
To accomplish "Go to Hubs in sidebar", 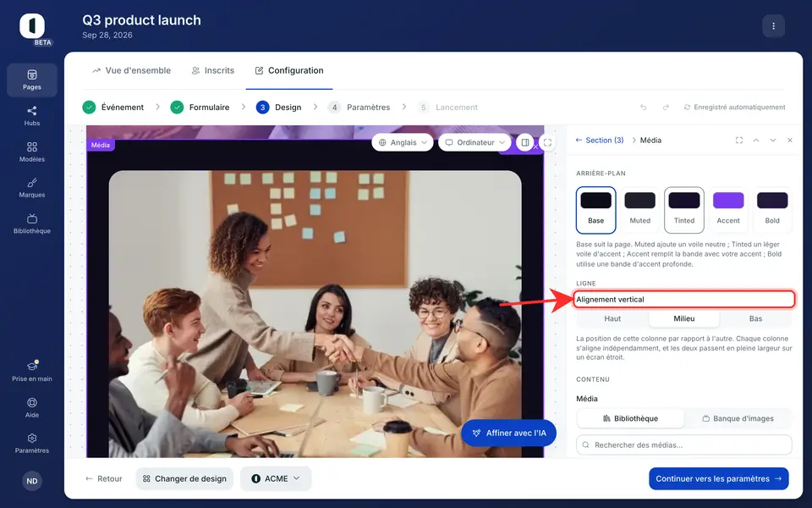I will [32, 116].
